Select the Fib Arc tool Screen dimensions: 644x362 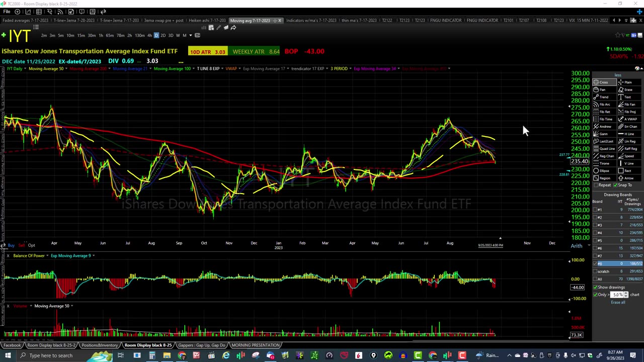(605, 104)
